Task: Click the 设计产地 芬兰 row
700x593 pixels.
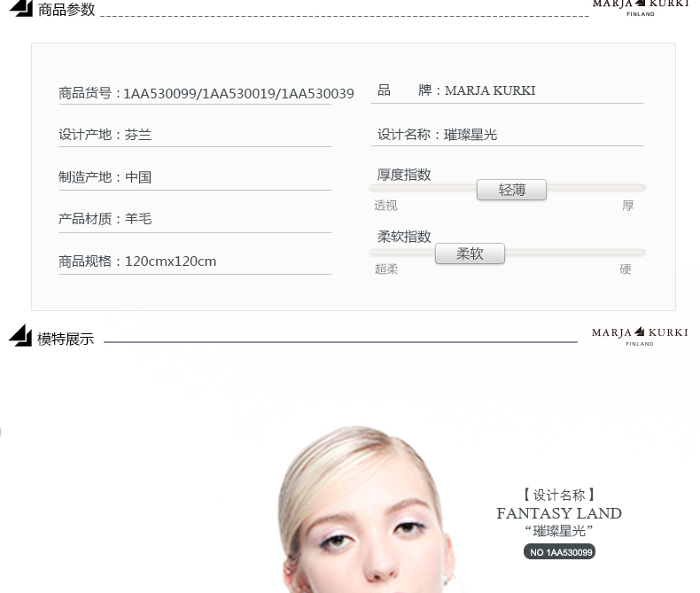Action: tap(105, 135)
